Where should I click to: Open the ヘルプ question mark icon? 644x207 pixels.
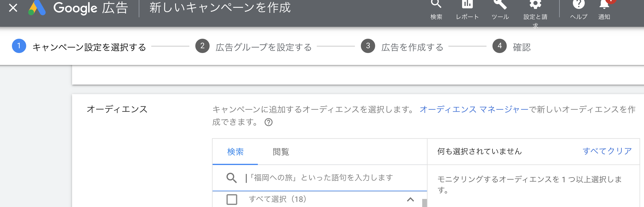point(578,4)
